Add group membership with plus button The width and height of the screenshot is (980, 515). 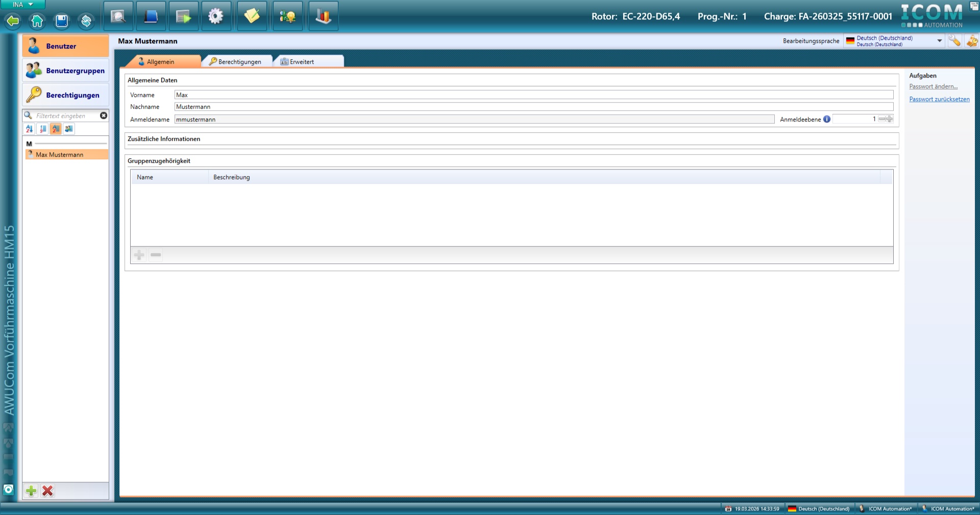[x=139, y=255]
